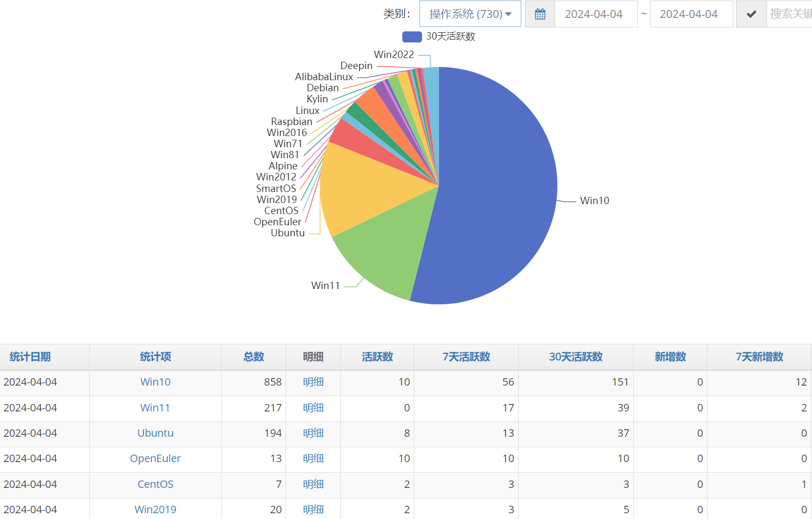812x519 pixels.
Task: Click the Kylin pie chart label
Action: (317, 99)
